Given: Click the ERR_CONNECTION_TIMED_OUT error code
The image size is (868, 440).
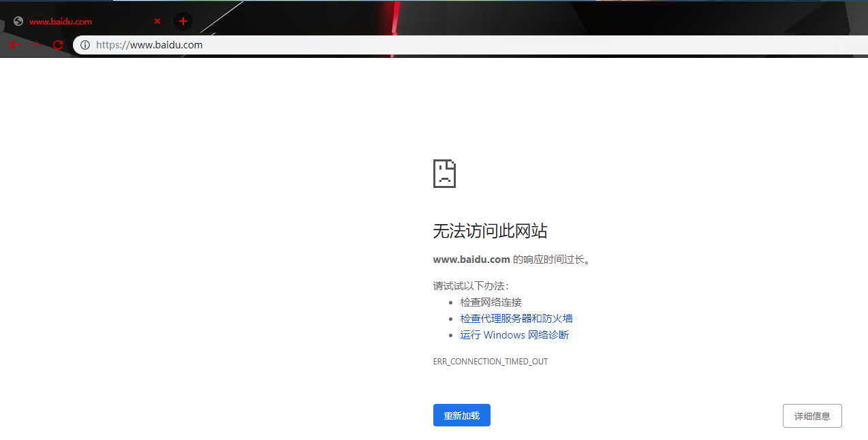Looking at the screenshot, I should pyautogui.click(x=490, y=362).
